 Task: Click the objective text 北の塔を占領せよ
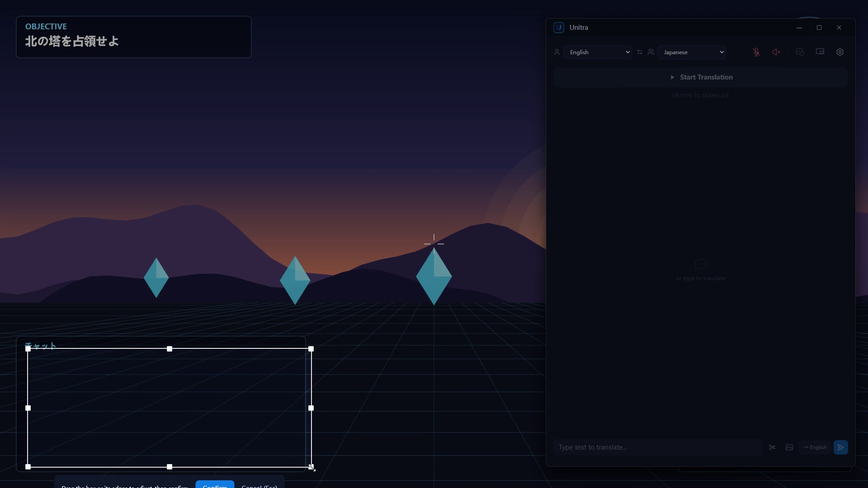pos(72,41)
